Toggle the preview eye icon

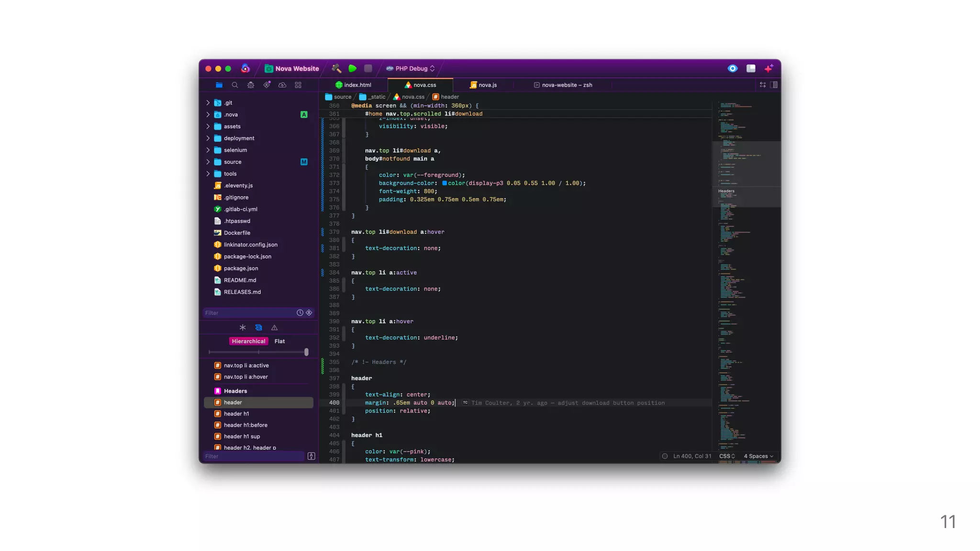733,68
